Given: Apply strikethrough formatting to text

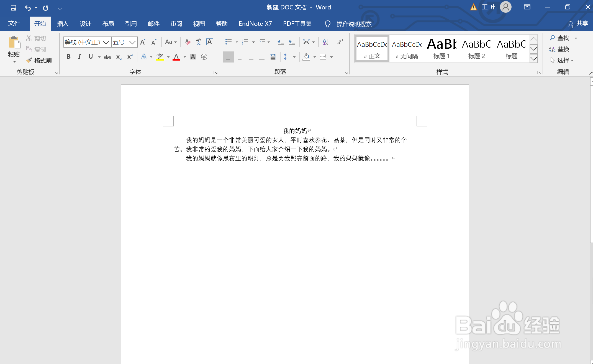Looking at the screenshot, I should [107, 56].
